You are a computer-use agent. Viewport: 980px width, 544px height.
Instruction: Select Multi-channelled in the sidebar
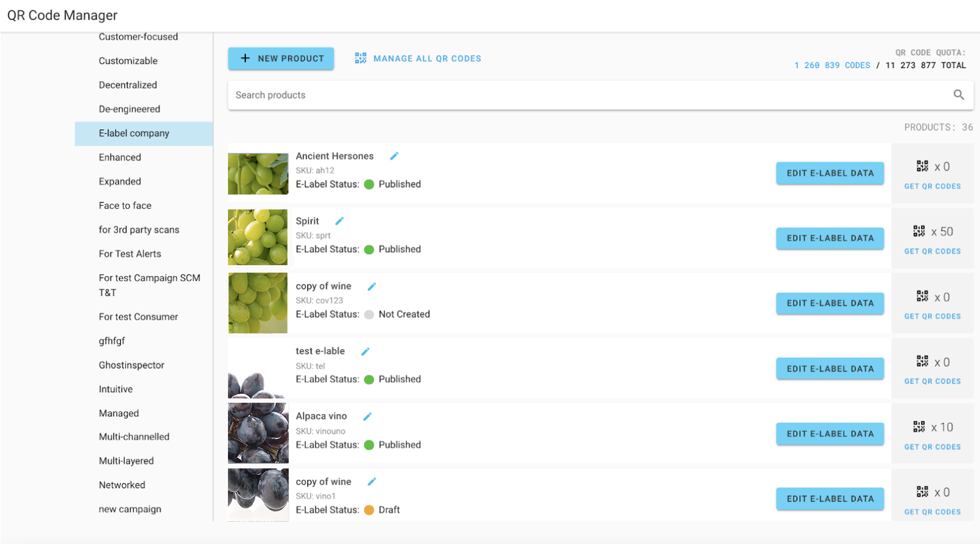[x=134, y=437]
